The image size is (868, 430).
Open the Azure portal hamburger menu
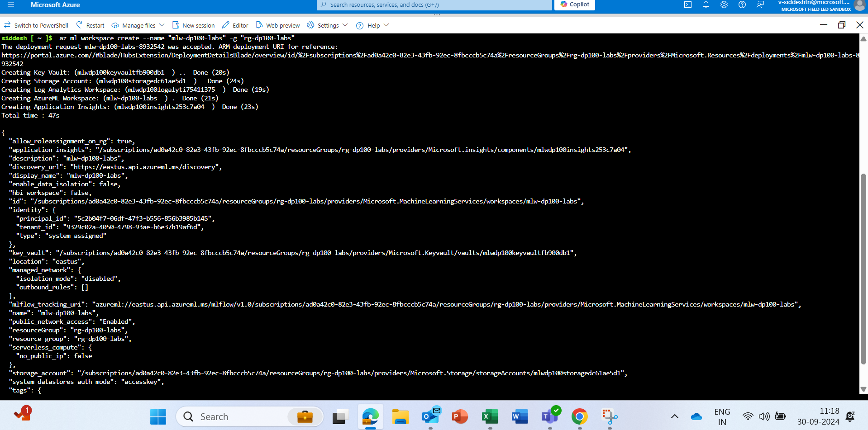11,5
